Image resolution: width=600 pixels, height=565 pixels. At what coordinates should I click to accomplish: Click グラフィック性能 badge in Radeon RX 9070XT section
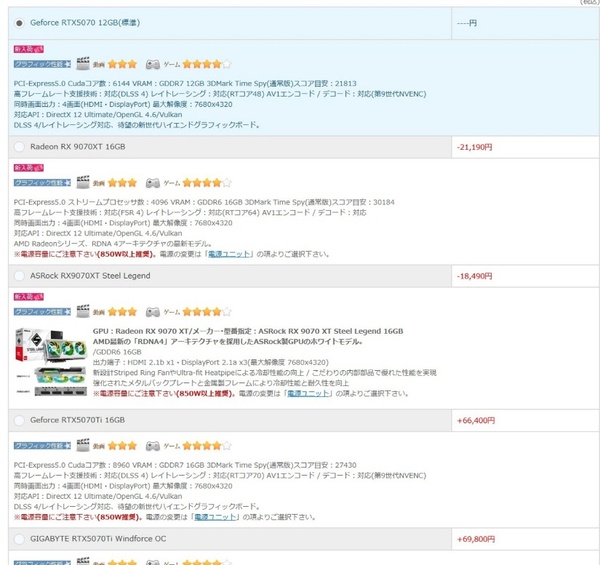pos(42,182)
